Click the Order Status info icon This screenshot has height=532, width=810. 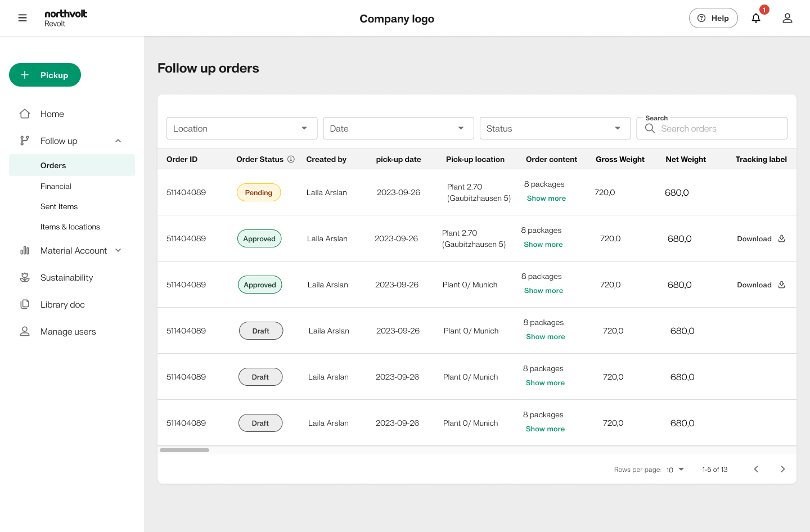click(291, 159)
